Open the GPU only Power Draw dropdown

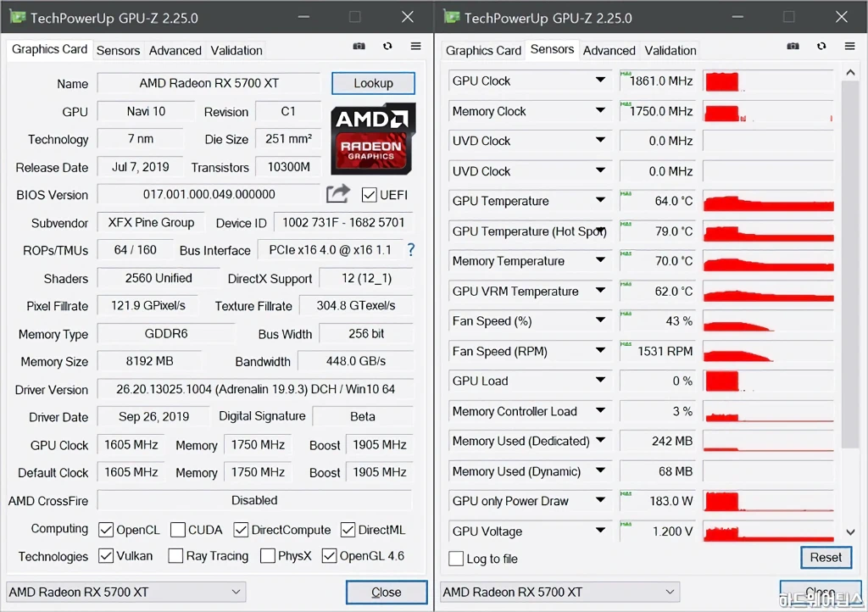click(600, 500)
